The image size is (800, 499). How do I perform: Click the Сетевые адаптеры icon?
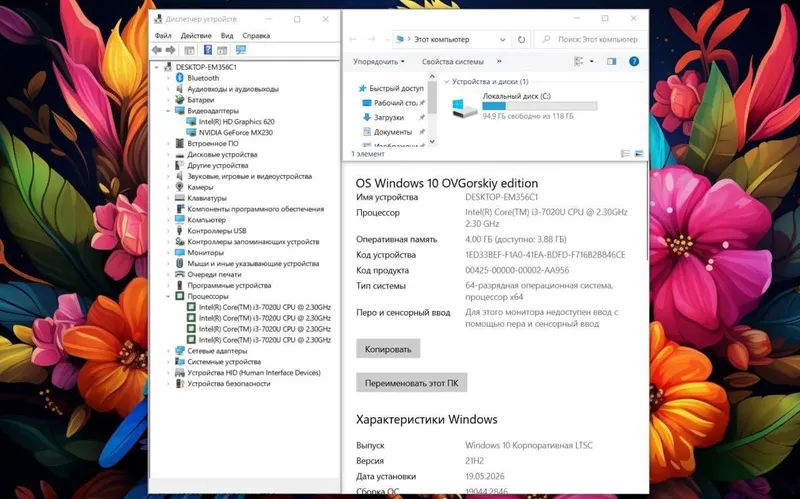coord(180,351)
